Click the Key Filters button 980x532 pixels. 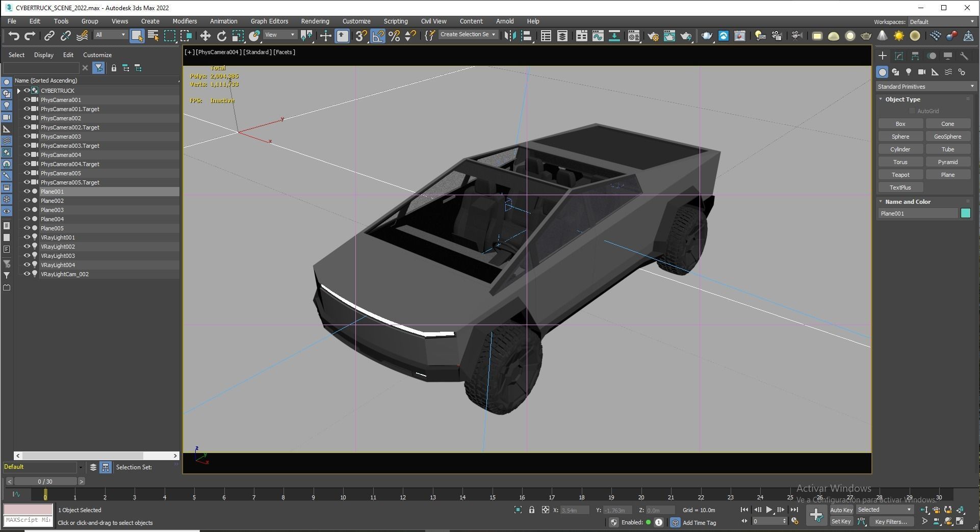point(891,521)
